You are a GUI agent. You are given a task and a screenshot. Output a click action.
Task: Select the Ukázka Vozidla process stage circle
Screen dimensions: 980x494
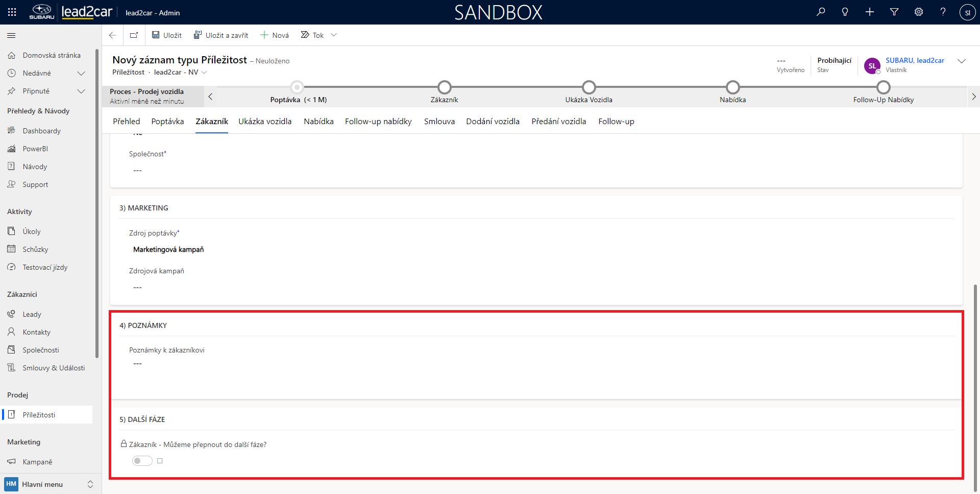pyautogui.click(x=589, y=87)
